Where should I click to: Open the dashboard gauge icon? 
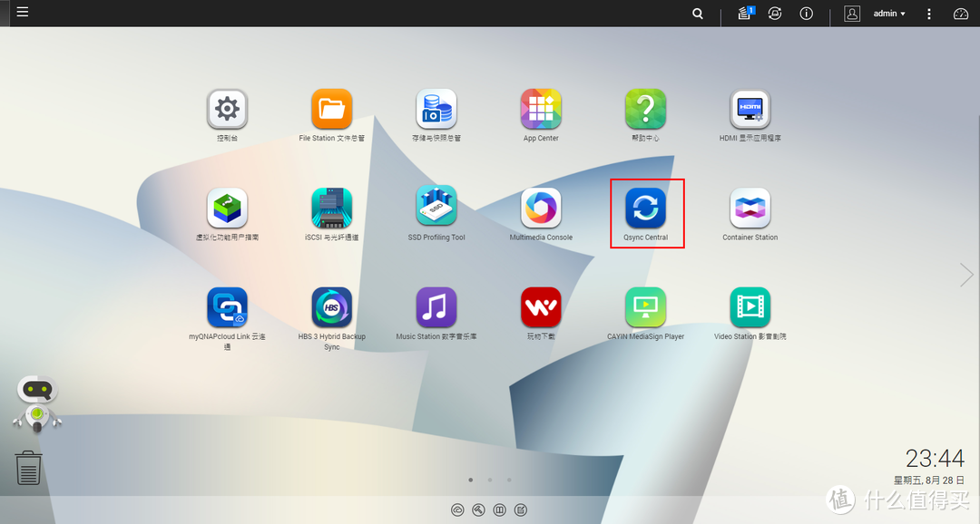click(961, 13)
